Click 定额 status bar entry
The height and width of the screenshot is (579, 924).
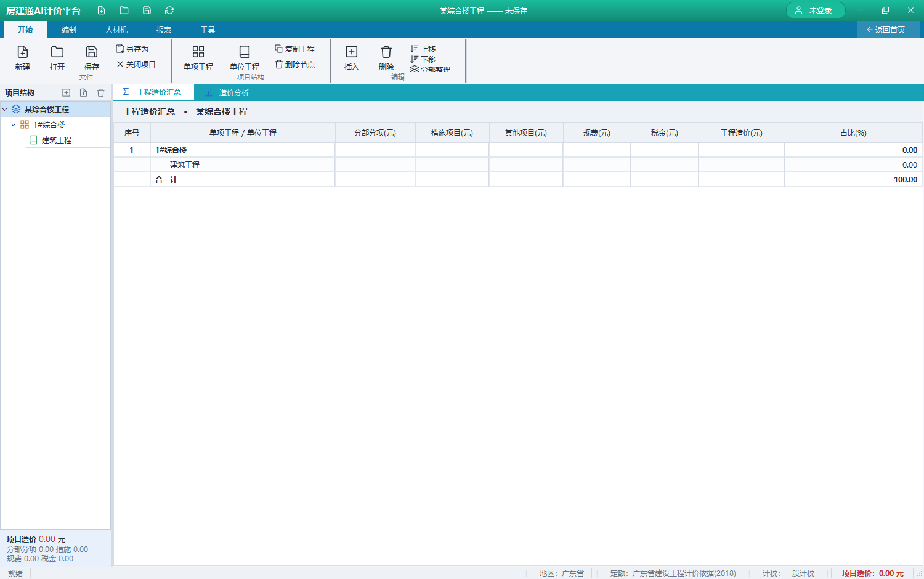673,573
